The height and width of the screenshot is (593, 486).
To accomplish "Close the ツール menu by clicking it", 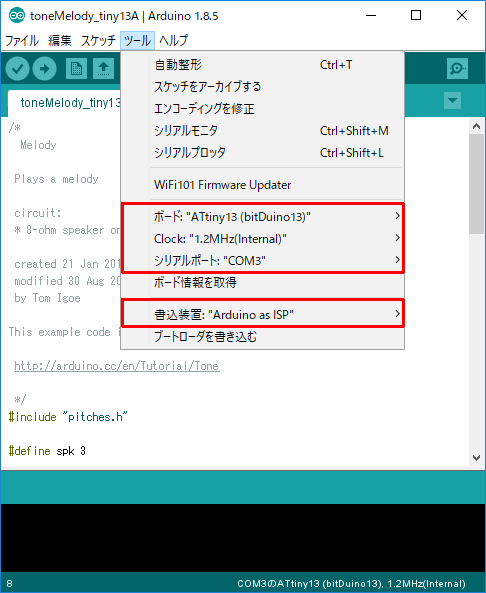I will click(137, 40).
